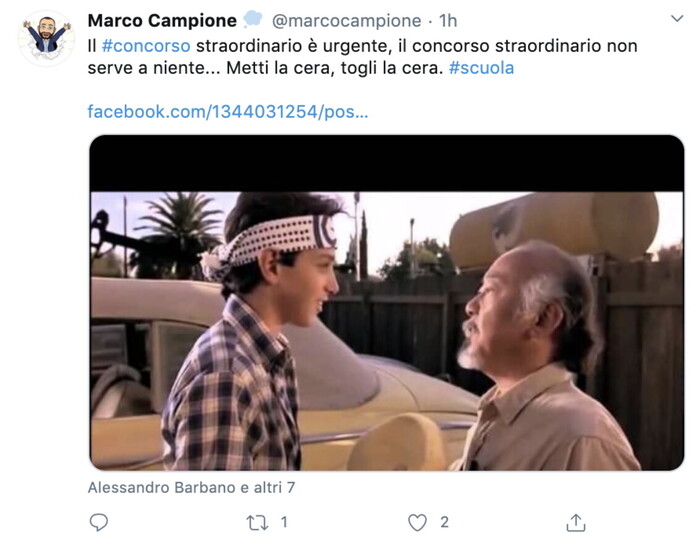The height and width of the screenshot is (543, 700).
Task: Click the retweet count 1
Action: [x=284, y=522]
